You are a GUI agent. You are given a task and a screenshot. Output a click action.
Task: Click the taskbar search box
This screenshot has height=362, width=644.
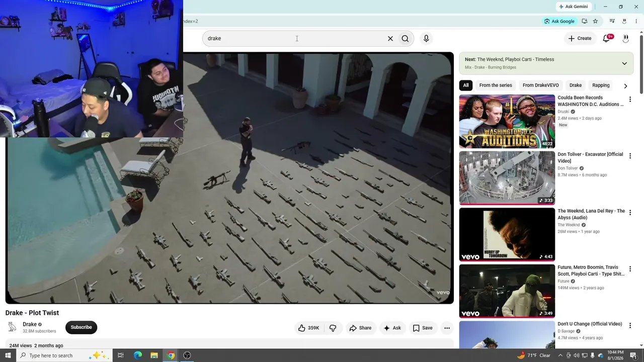pos(64,355)
